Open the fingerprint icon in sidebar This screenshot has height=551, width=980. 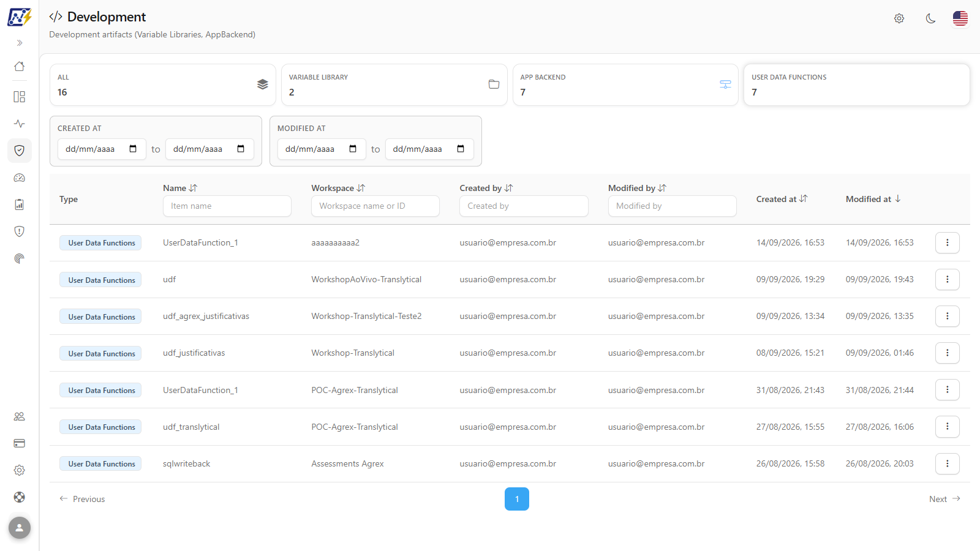pos(20,258)
